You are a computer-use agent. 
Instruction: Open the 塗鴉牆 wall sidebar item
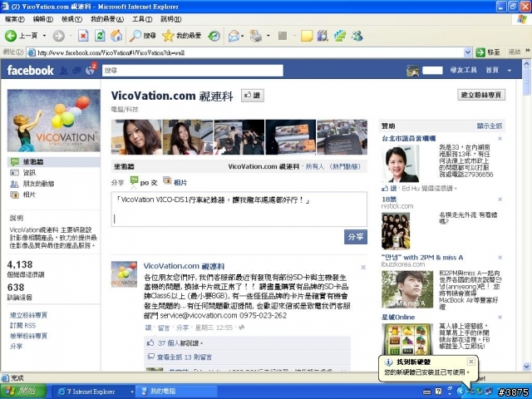54,162
